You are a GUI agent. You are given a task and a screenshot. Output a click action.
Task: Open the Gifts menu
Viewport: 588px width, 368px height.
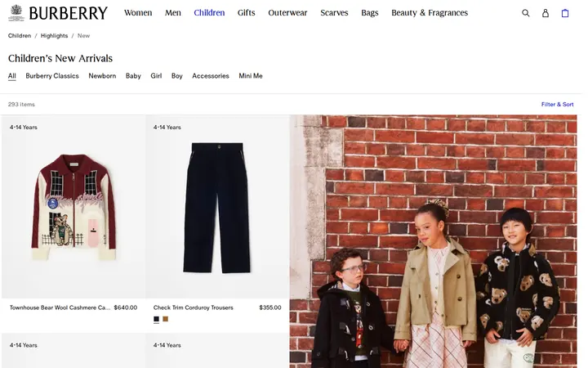(247, 13)
